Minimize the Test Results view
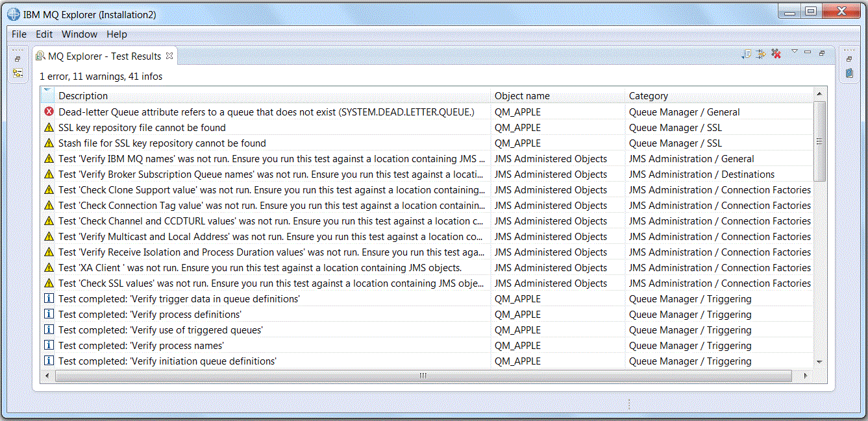868x421 pixels. (808, 52)
